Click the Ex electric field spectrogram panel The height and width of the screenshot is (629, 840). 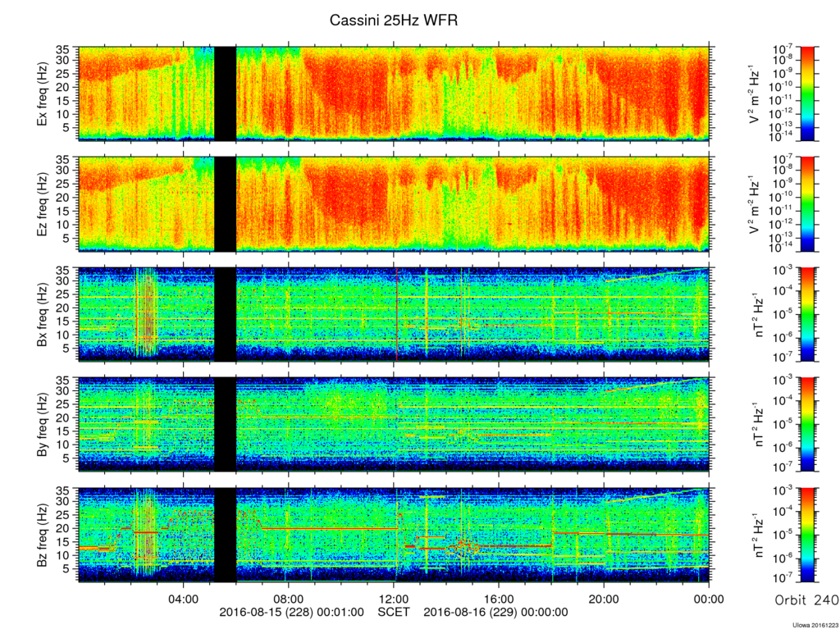click(x=394, y=93)
